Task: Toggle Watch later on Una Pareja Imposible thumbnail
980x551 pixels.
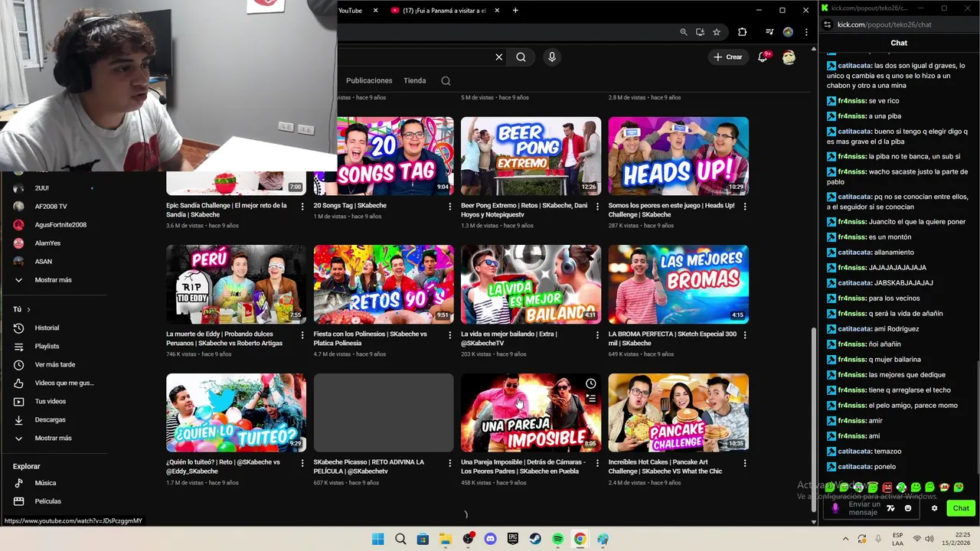Action: click(x=591, y=383)
